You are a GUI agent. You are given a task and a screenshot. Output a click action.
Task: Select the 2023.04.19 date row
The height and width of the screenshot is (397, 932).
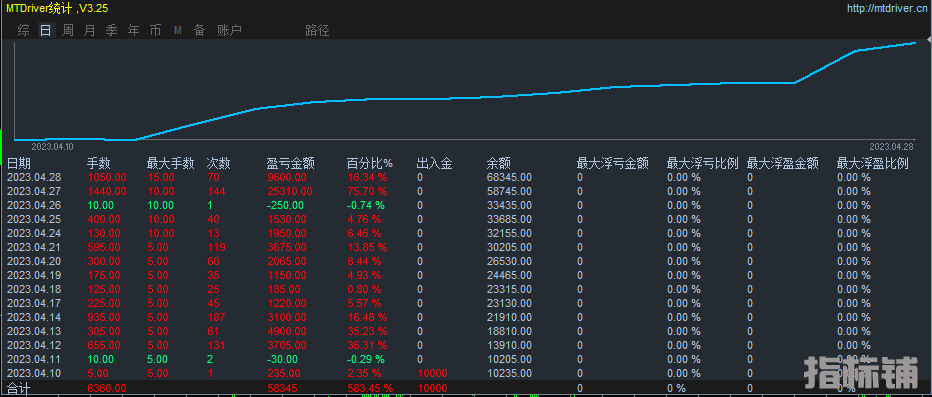click(x=34, y=275)
